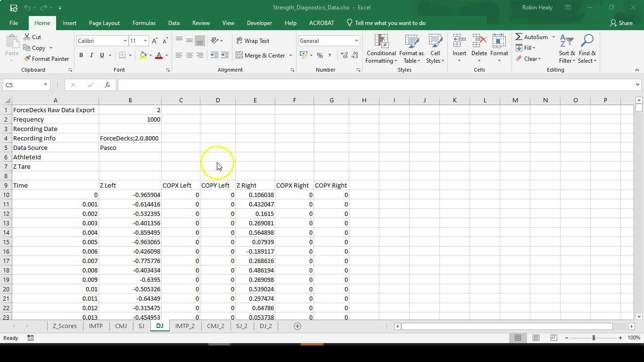Screen dimensions: 644x362
Task: Open the Number Format dropdown
Action: [356, 41]
